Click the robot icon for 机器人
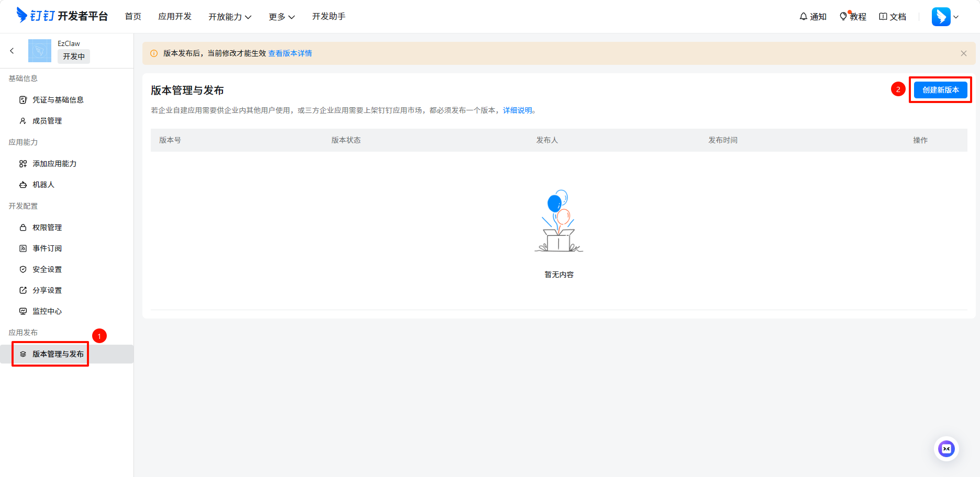 click(23, 185)
